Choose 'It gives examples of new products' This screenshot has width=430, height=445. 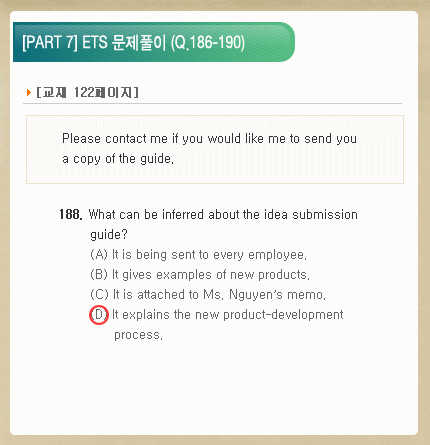pos(211,275)
